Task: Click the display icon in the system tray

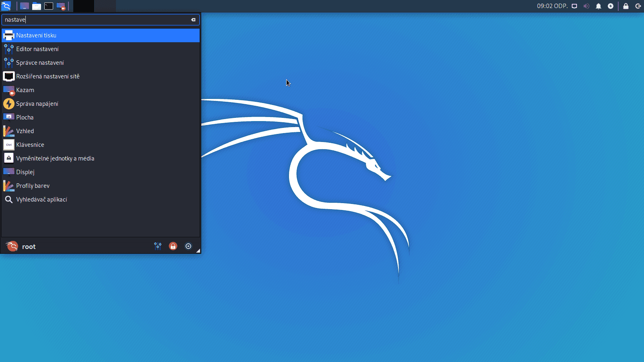Action: pyautogui.click(x=574, y=6)
